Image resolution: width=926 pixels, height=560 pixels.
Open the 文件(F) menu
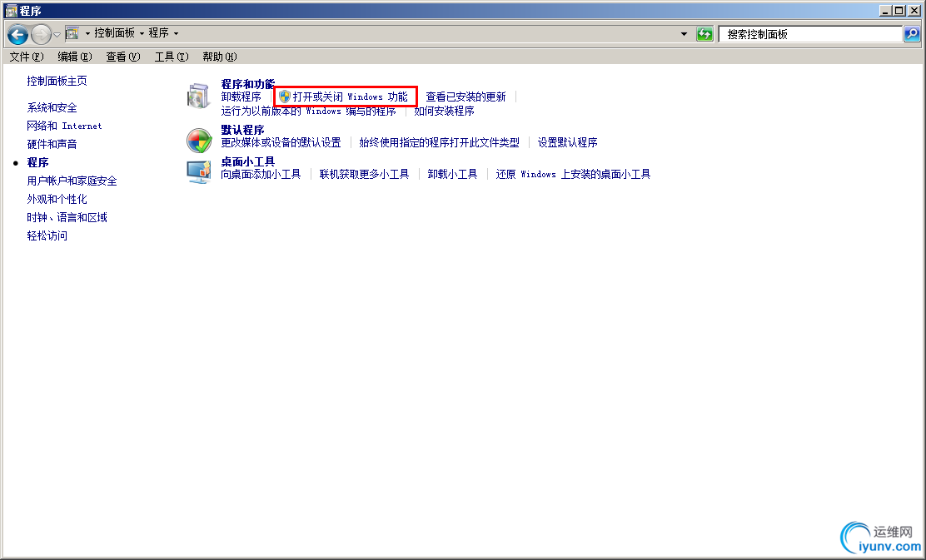point(27,57)
